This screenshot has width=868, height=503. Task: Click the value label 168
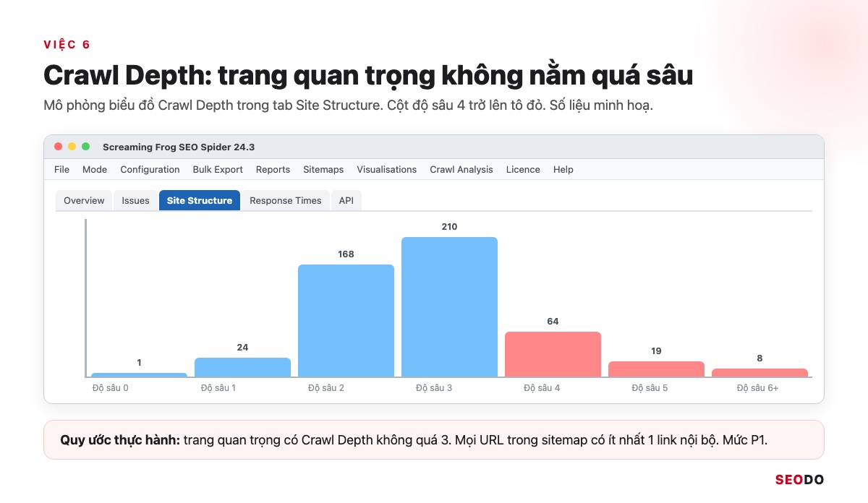pos(346,254)
